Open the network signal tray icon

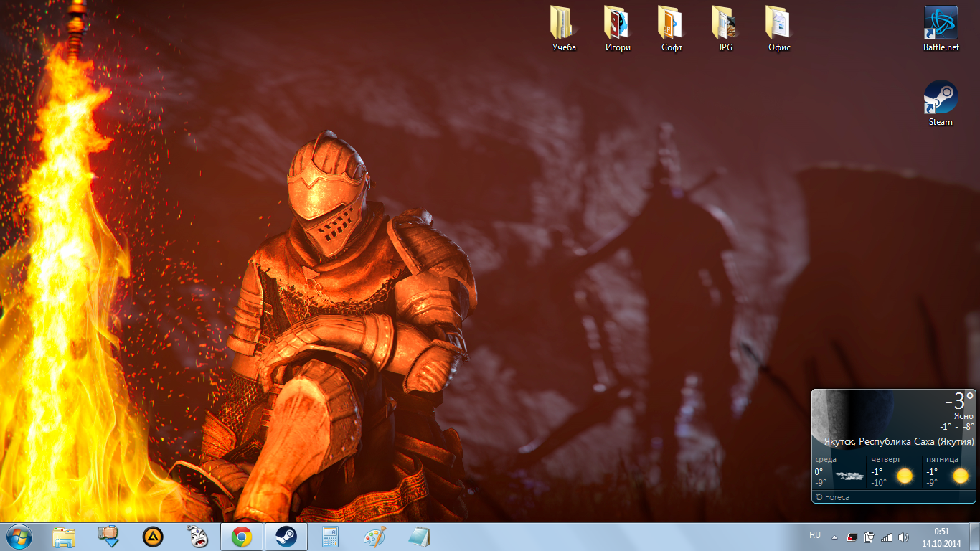[887, 537]
